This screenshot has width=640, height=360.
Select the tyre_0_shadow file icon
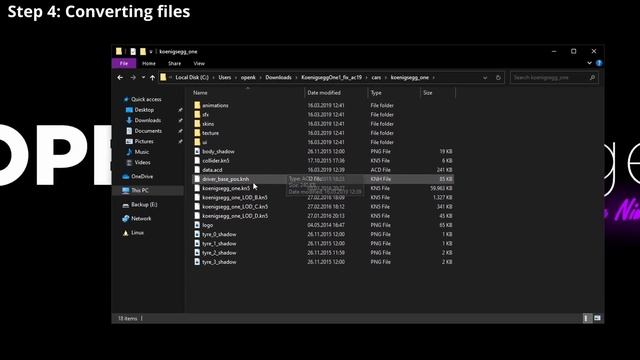pyautogui.click(x=197, y=234)
